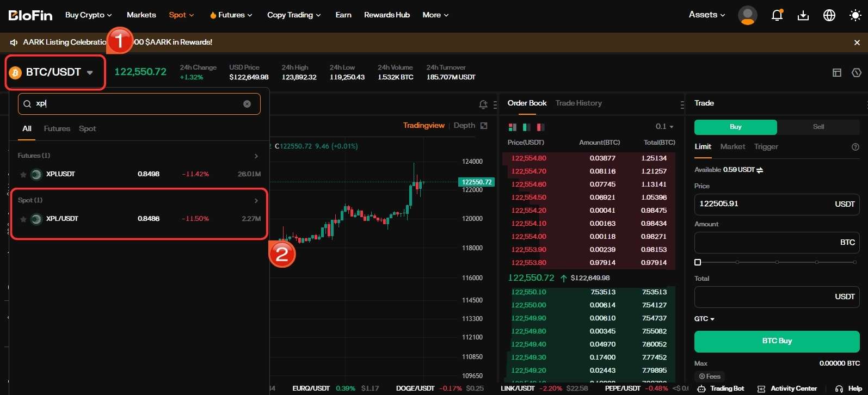Image resolution: width=868 pixels, height=395 pixels.
Task: Open the language globe icon
Action: click(829, 15)
